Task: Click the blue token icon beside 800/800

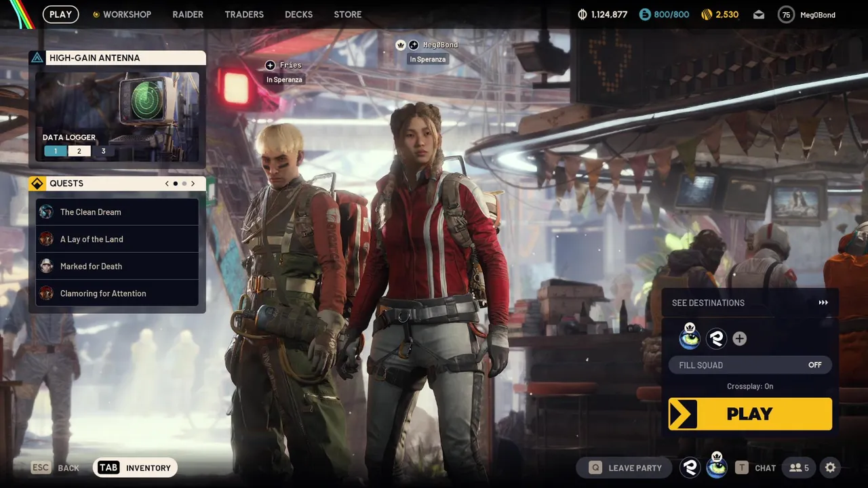Action: pos(644,14)
